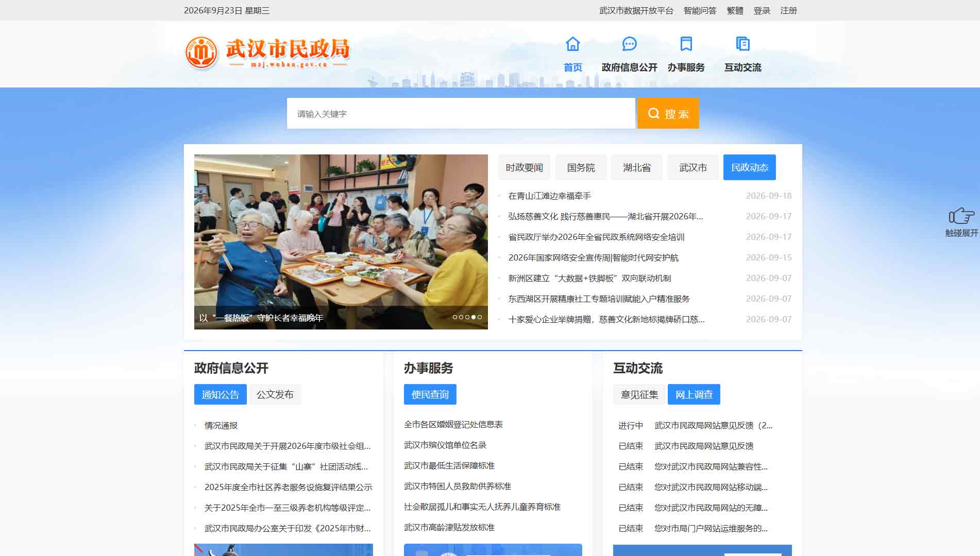The height and width of the screenshot is (556, 980).
Task: Click the 便民查询 tab
Action: [430, 394]
